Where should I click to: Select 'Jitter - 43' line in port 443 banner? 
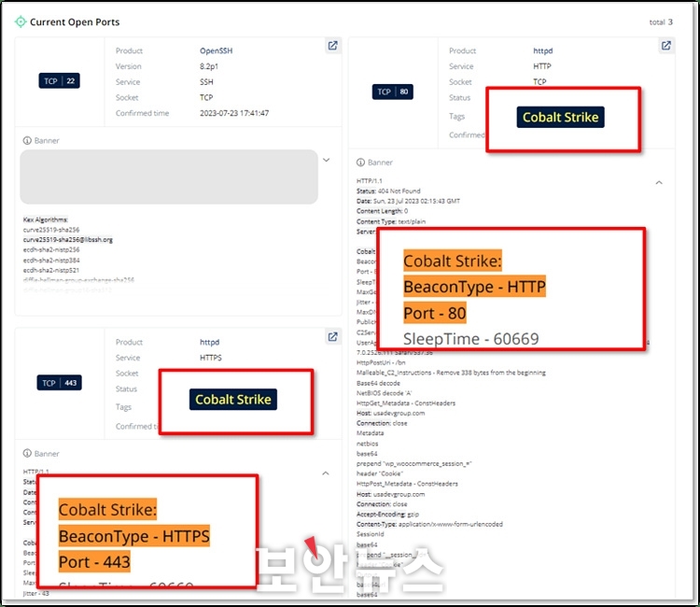(36, 594)
